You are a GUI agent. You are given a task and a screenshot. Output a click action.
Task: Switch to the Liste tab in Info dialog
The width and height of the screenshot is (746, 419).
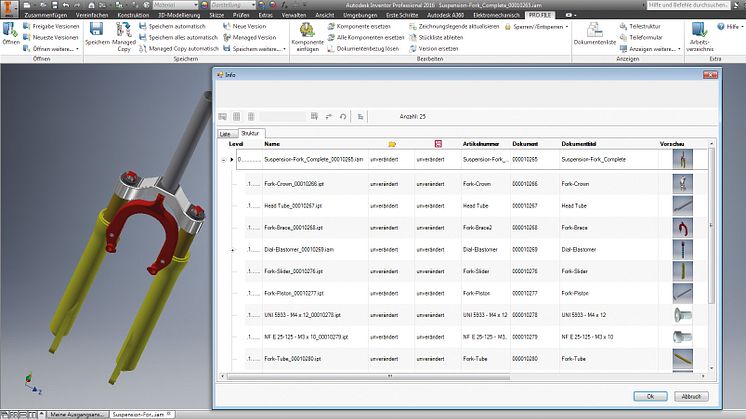225,134
